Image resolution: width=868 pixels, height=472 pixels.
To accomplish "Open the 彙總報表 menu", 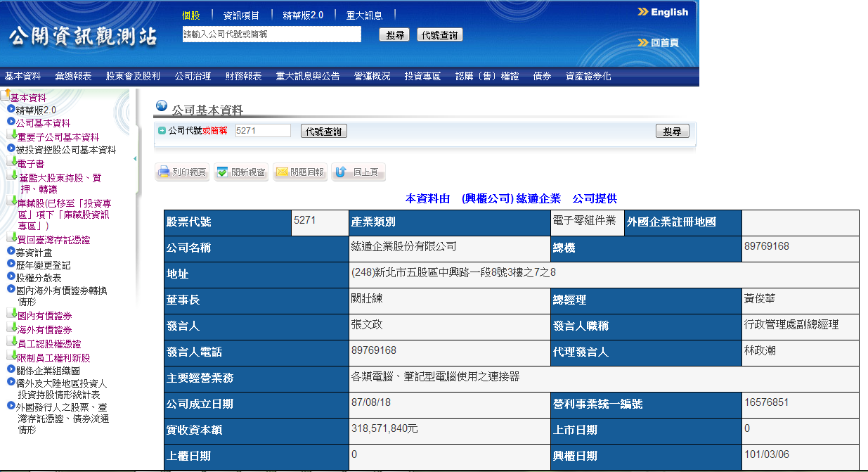I will (73, 76).
